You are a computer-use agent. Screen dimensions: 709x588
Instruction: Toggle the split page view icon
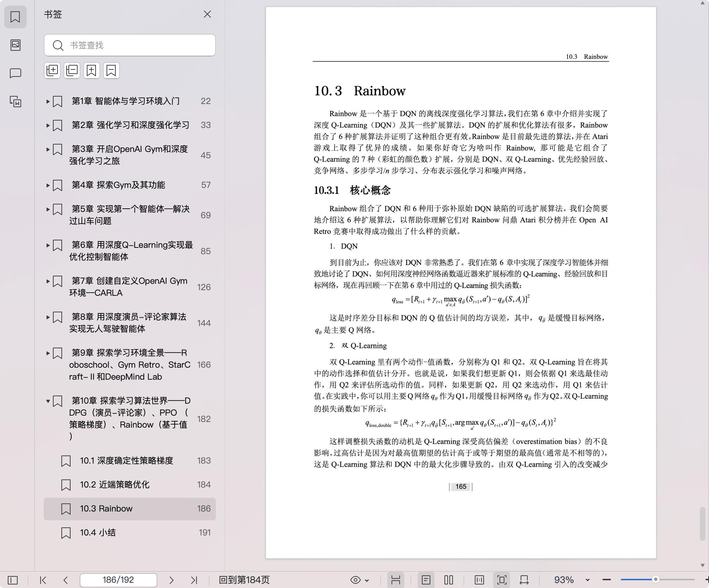[x=479, y=580]
